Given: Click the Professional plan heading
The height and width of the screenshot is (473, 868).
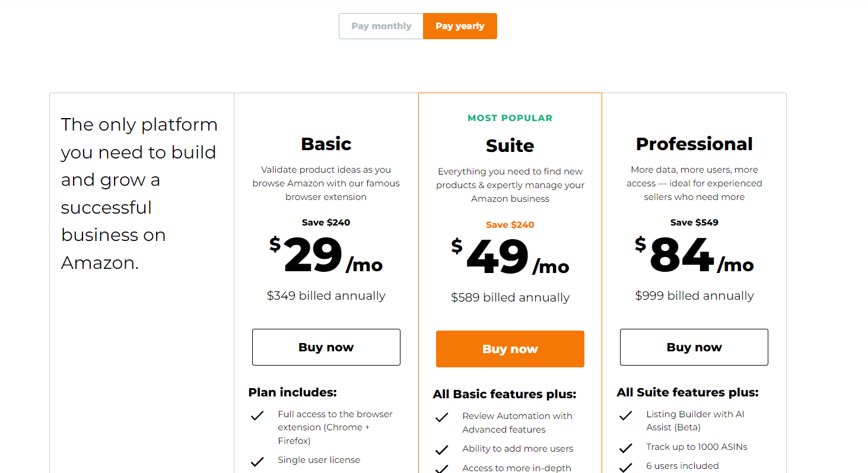Looking at the screenshot, I should (694, 144).
